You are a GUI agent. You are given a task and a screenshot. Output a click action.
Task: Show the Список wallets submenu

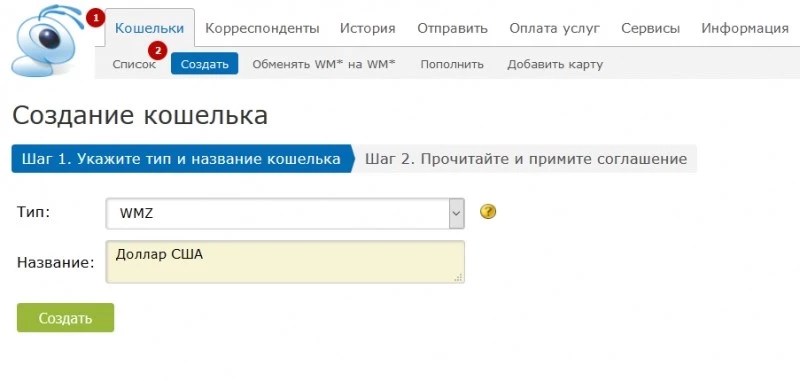point(134,65)
